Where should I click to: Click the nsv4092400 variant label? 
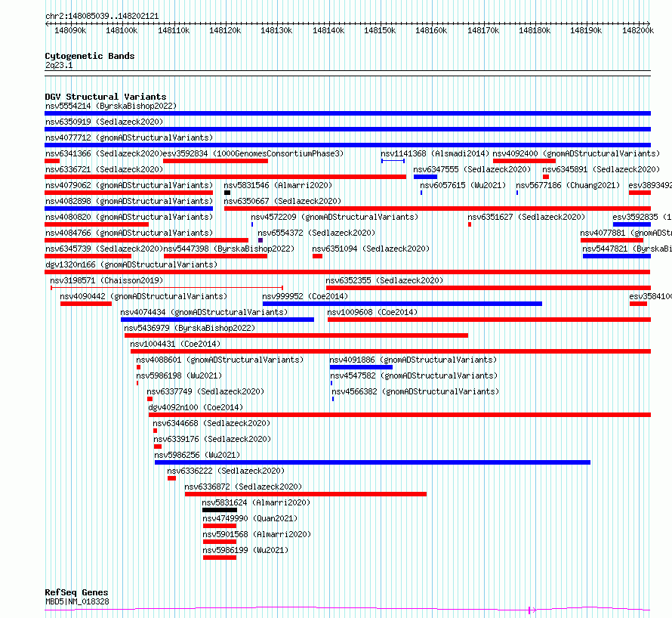(x=576, y=153)
